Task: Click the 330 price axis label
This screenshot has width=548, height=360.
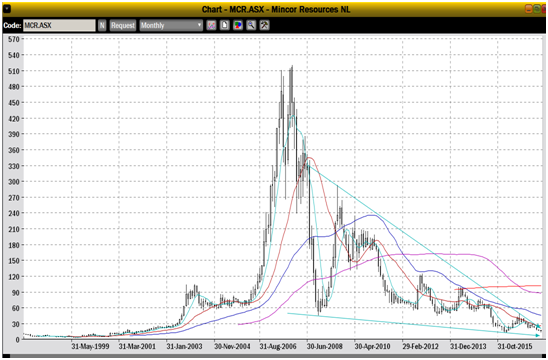Action: (14, 166)
